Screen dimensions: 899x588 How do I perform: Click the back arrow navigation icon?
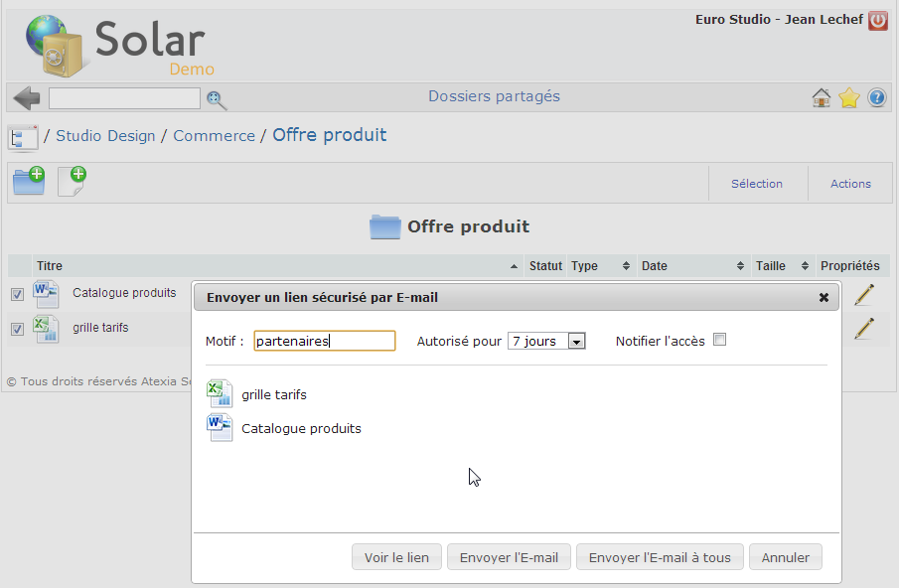click(27, 97)
